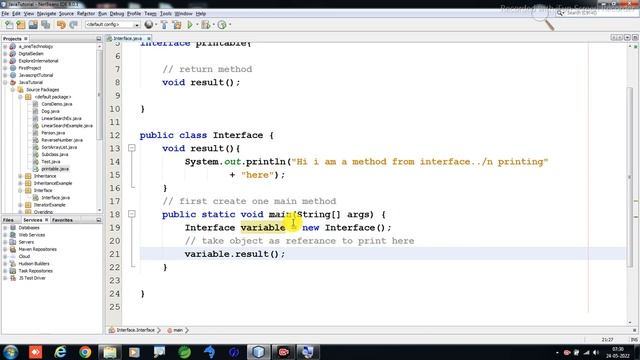640x360 pixels.
Task: Open the Tools menu
Action: [165, 13]
